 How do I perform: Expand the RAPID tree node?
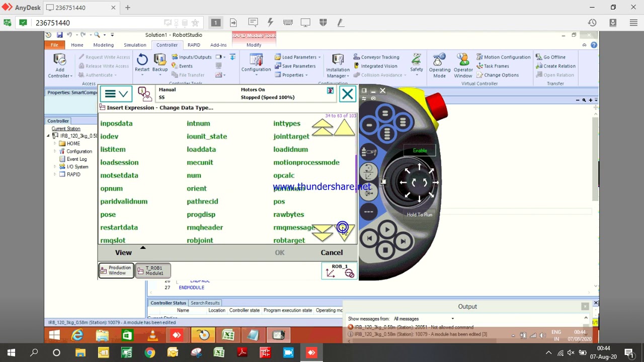tap(55, 174)
